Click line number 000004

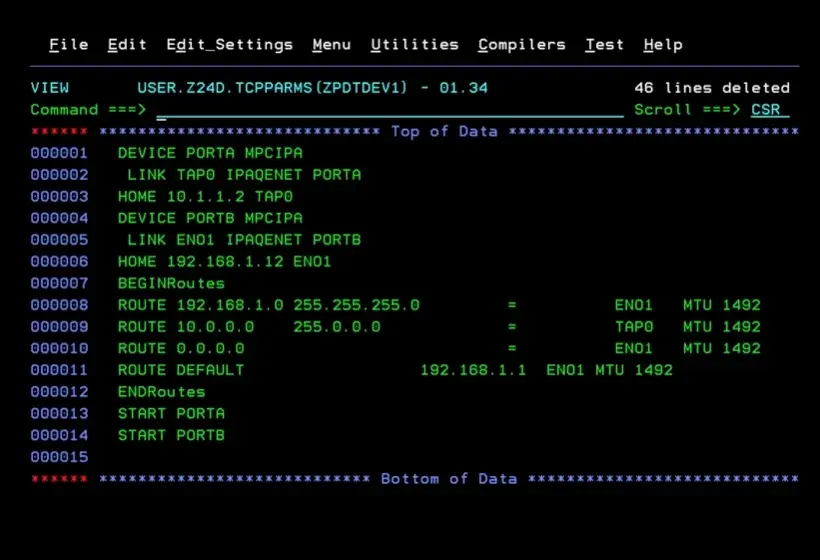point(59,218)
